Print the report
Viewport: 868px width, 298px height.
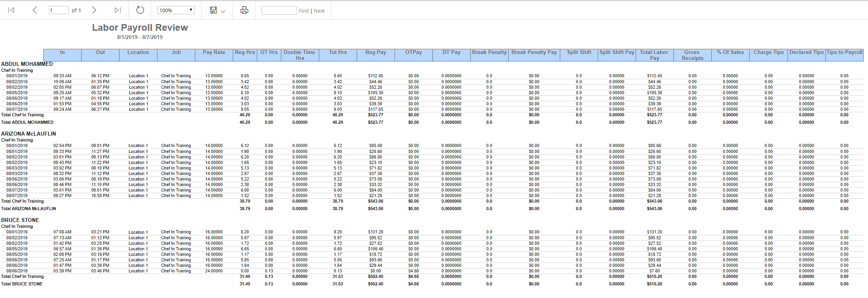(244, 10)
